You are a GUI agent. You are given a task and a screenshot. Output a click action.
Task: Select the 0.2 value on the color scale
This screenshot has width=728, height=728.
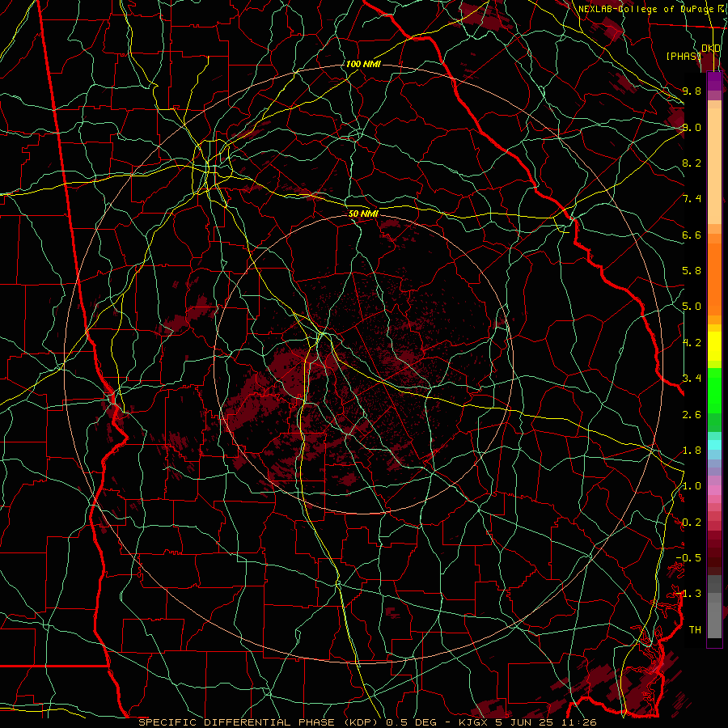click(x=692, y=523)
